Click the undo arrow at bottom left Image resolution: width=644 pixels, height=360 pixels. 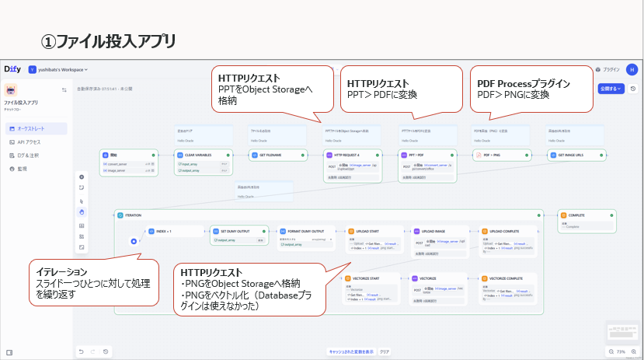82,351
